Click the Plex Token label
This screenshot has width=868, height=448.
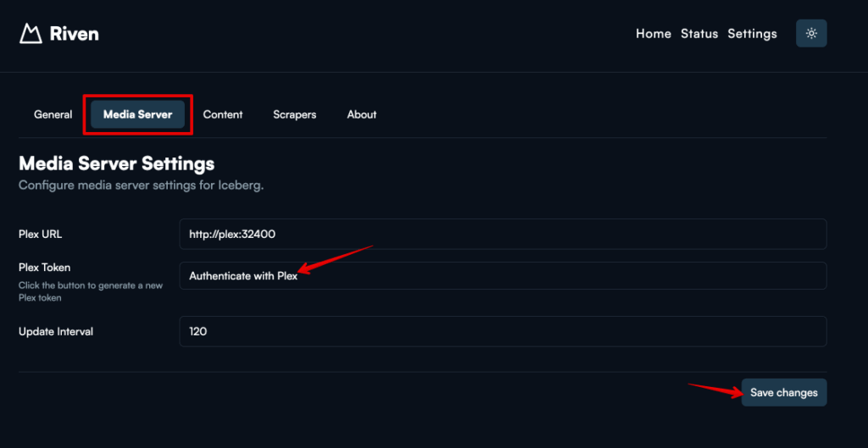[44, 267]
